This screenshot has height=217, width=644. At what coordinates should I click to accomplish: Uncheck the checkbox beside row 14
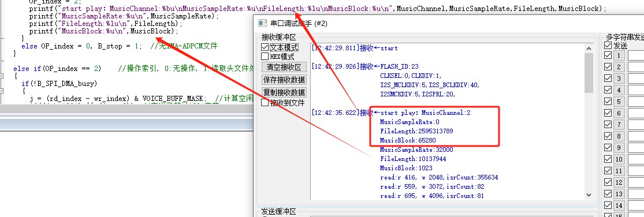[x=608, y=205]
